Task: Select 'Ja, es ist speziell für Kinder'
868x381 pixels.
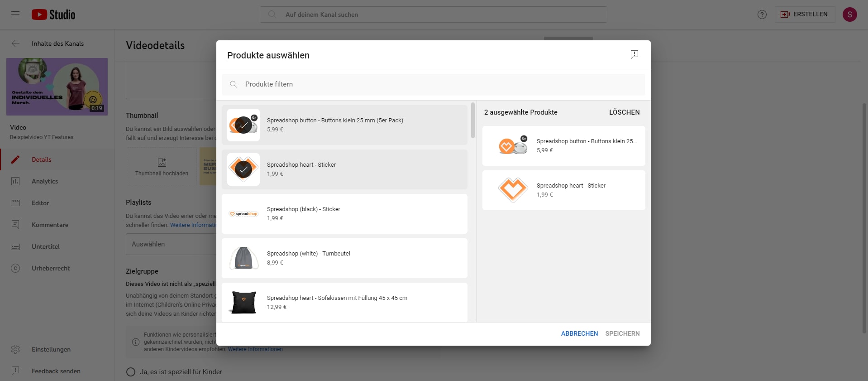Action: (x=131, y=372)
